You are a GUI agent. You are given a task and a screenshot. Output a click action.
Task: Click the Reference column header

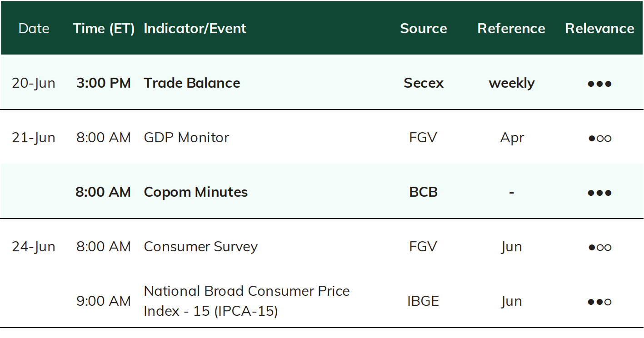(x=511, y=28)
